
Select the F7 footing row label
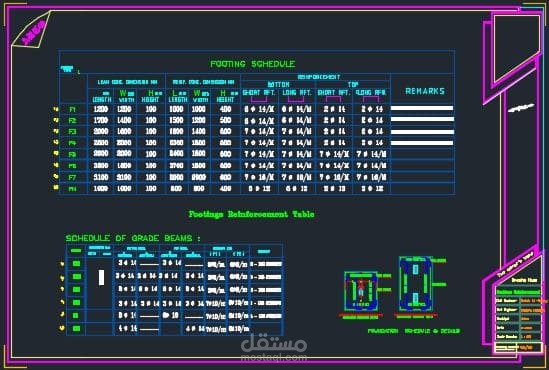[72, 177]
